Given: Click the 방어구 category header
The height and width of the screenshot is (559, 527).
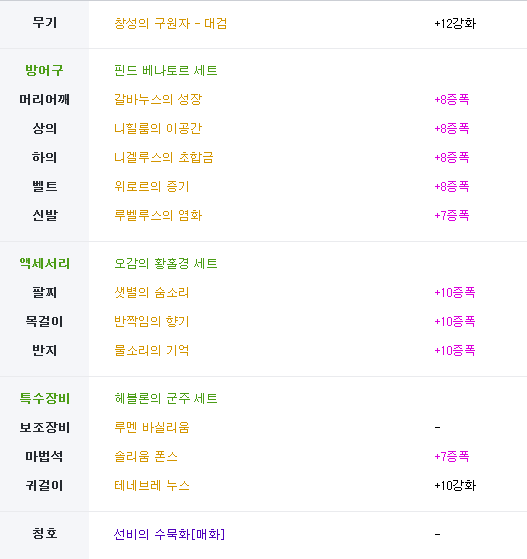Looking at the screenshot, I should click(44, 70).
